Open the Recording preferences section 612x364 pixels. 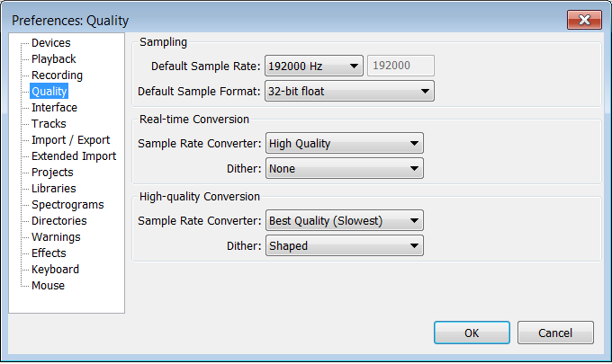click(x=57, y=75)
